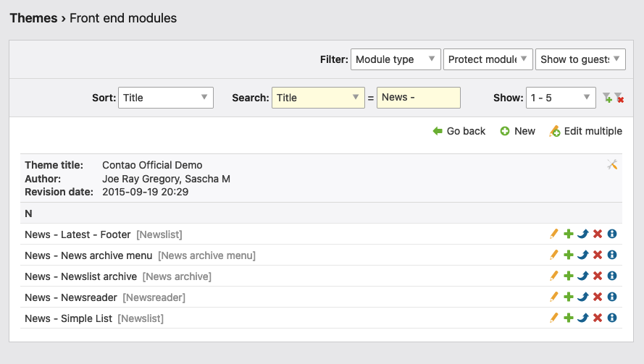Delete the News - Simple List module
The height and width of the screenshot is (364, 644).
coord(598,318)
